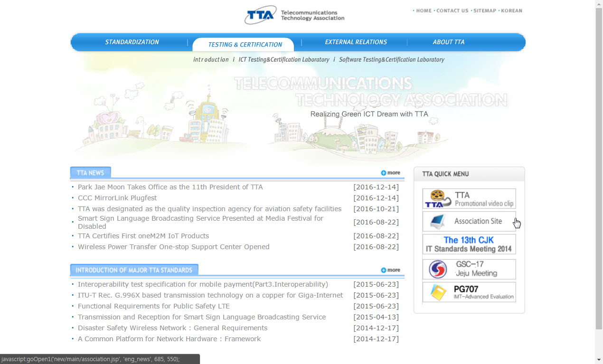This screenshot has width=603, height=364.
Task: Open the Sitemap link in the header
Action: [484, 10]
